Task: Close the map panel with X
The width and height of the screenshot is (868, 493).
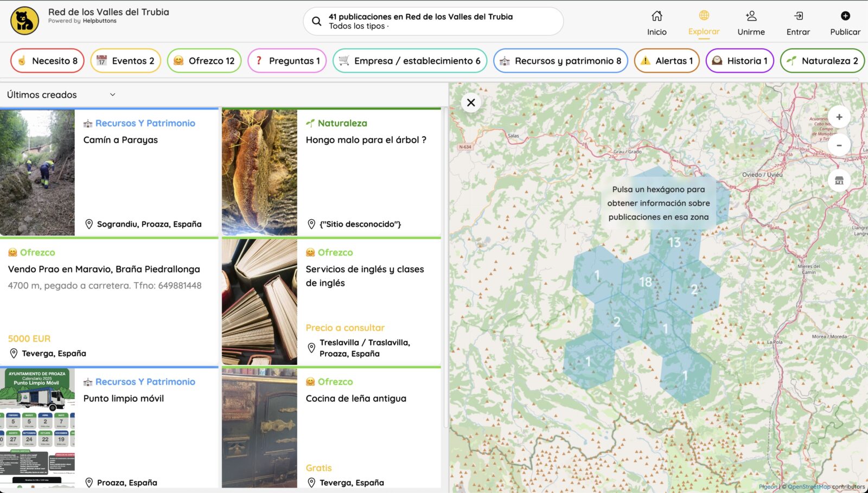Action: coord(471,103)
